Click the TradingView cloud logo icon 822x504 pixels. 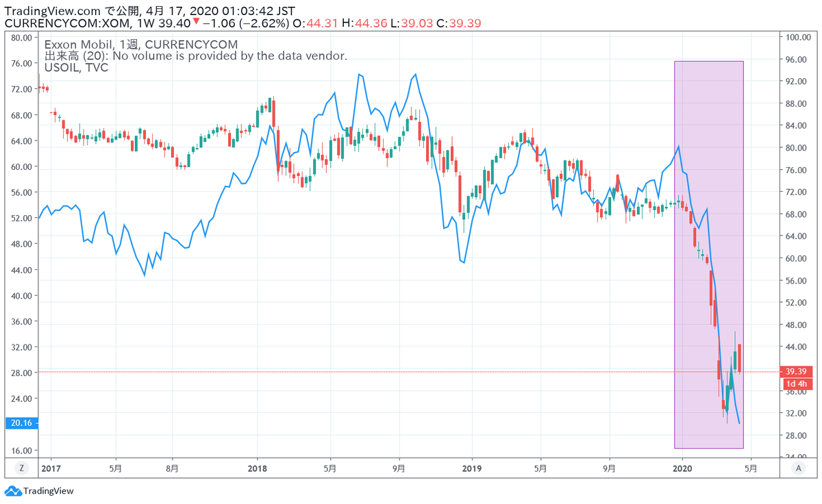click(13, 491)
